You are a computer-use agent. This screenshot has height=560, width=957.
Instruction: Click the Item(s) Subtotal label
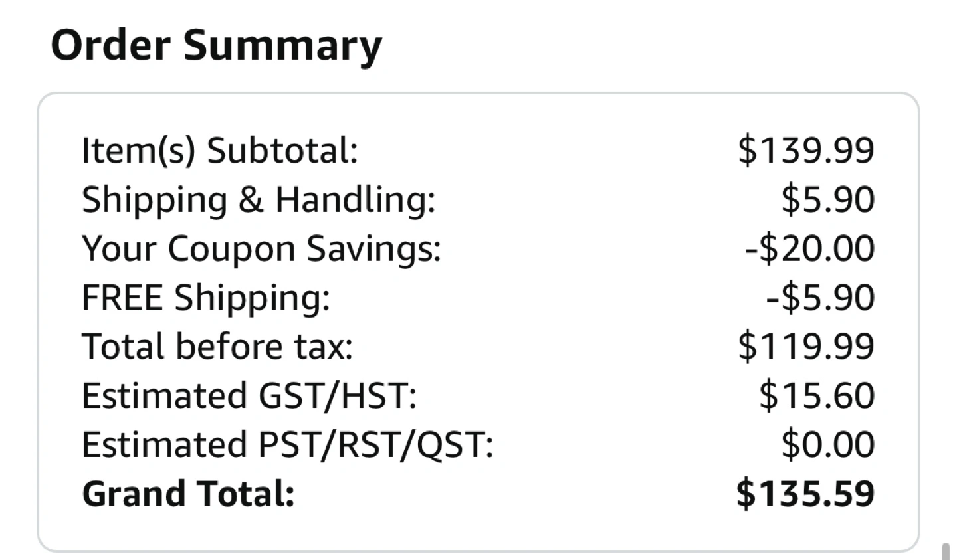(219, 150)
